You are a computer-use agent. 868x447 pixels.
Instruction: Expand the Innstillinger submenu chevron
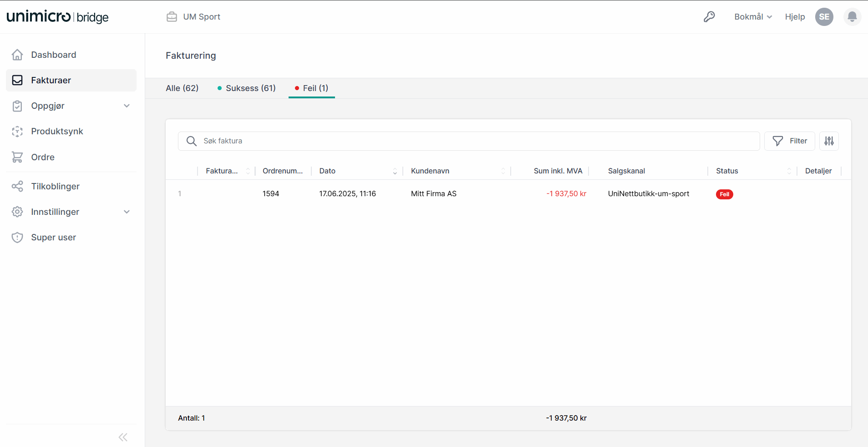(x=127, y=212)
